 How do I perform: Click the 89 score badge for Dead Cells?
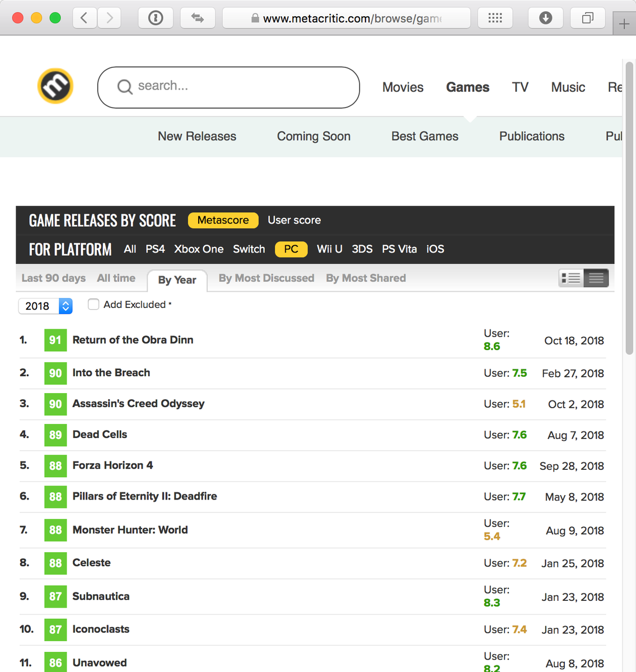click(x=55, y=435)
